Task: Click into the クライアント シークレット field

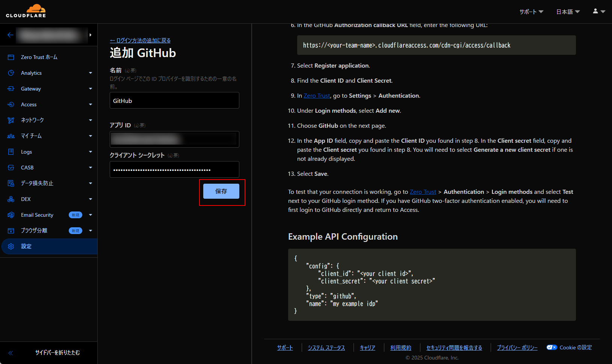Action: coord(174,169)
